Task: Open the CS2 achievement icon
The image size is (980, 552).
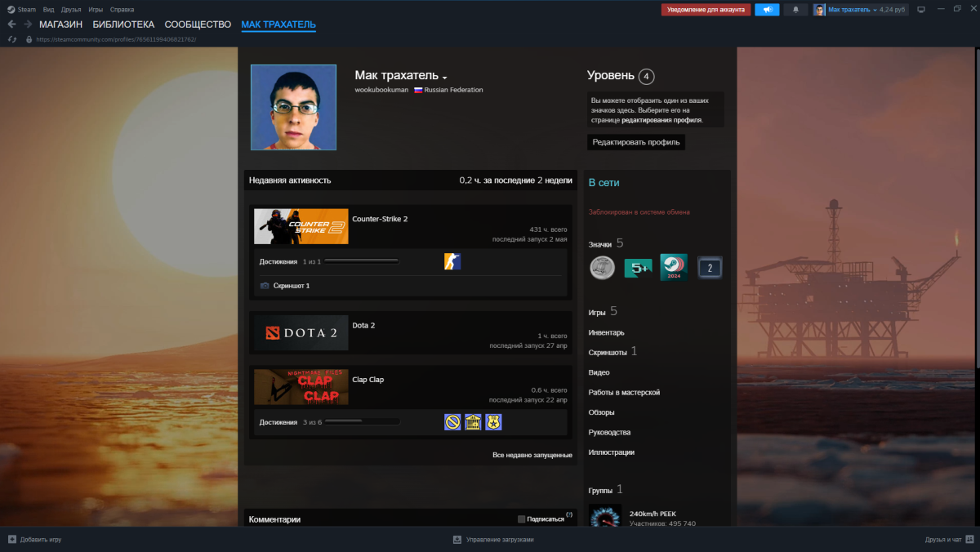Action: pos(452,261)
